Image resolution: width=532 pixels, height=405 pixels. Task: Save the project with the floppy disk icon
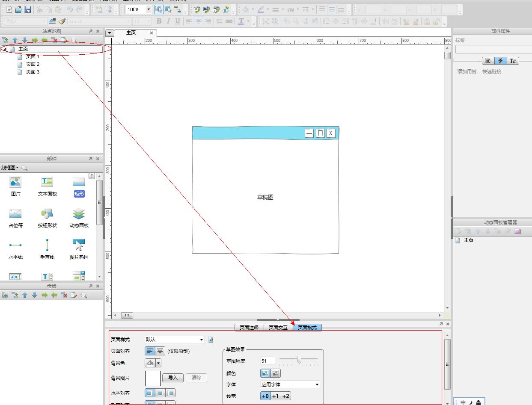point(28,9)
